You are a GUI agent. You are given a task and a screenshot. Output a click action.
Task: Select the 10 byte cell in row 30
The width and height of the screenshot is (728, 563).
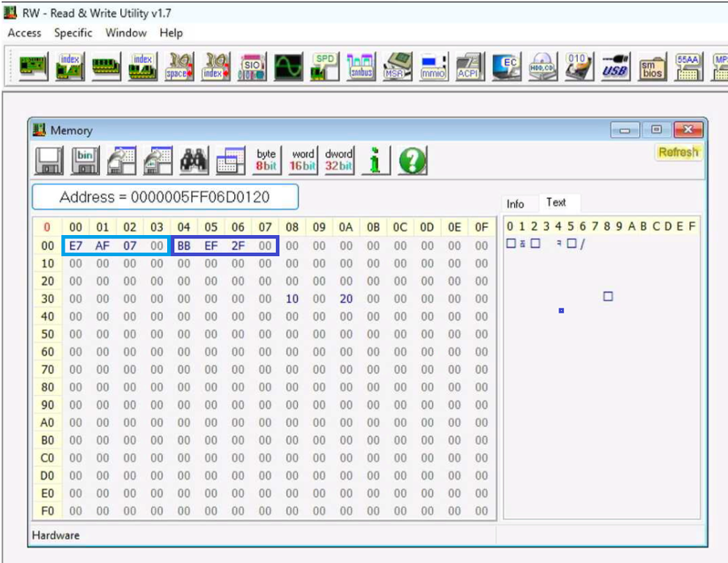pos(292,299)
